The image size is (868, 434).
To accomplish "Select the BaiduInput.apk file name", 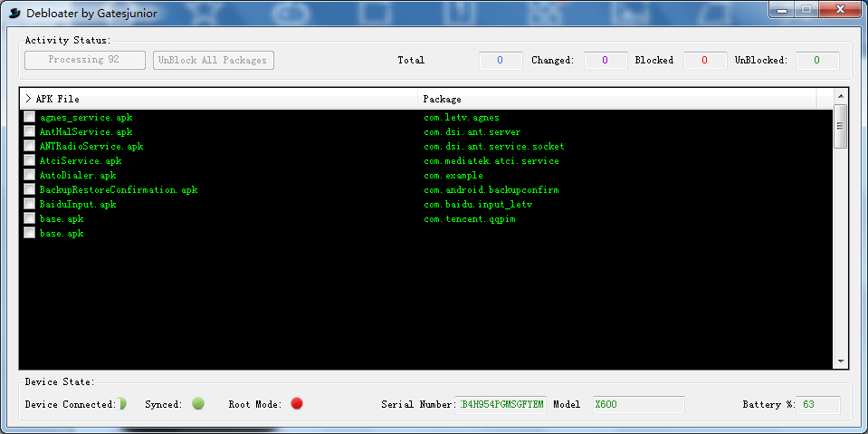I will click(78, 204).
